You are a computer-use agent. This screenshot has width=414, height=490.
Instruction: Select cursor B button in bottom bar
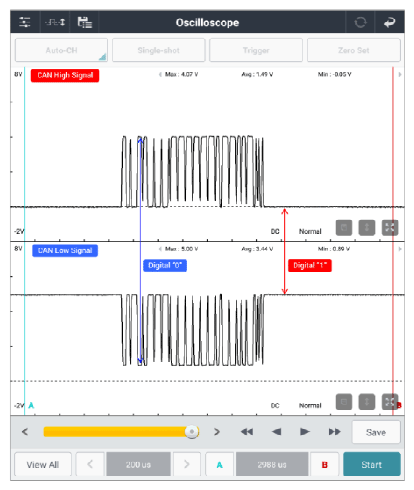pos(324,465)
